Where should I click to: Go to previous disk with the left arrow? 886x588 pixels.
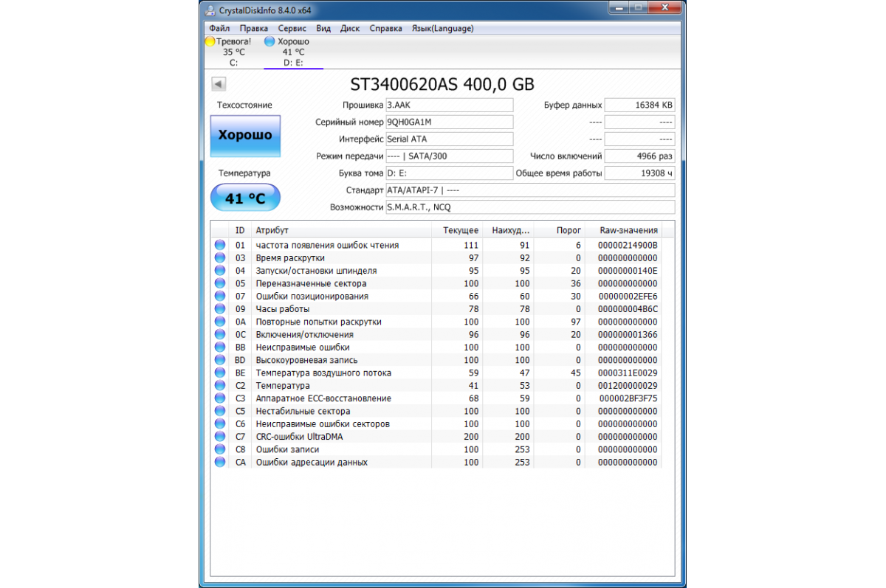218,84
